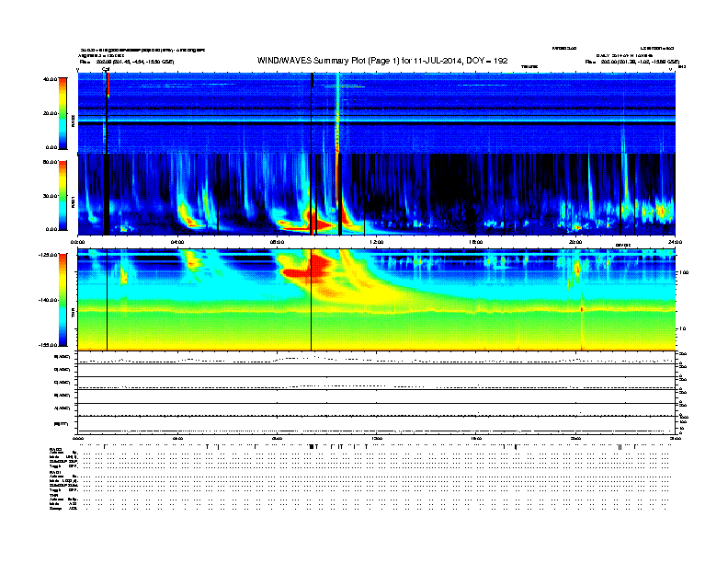The height and width of the screenshot is (563, 728).
Task: Click the "08:00" tick label below RAD1 spectrogram
Action: (x=278, y=242)
